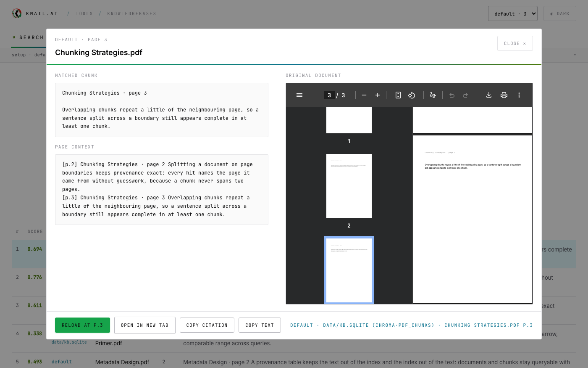
Task: Select page 2 thumbnail
Action: point(349,186)
